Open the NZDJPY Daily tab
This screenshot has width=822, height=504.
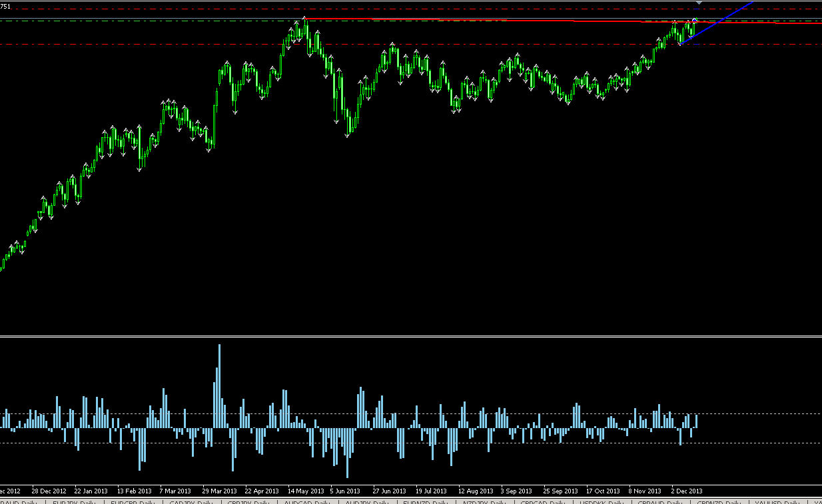pos(484,501)
